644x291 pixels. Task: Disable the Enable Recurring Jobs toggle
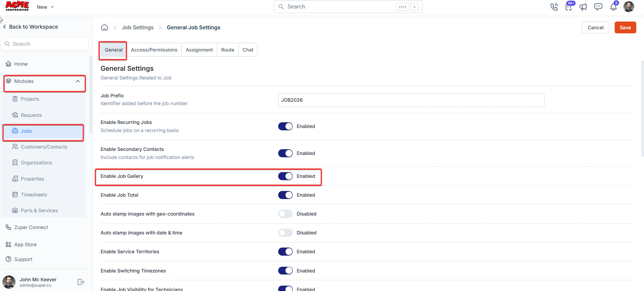[x=285, y=126]
